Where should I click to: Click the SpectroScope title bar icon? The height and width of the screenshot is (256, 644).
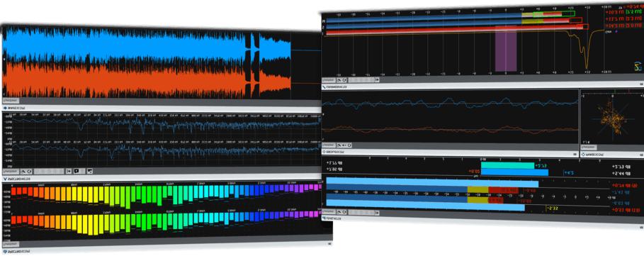6,252
